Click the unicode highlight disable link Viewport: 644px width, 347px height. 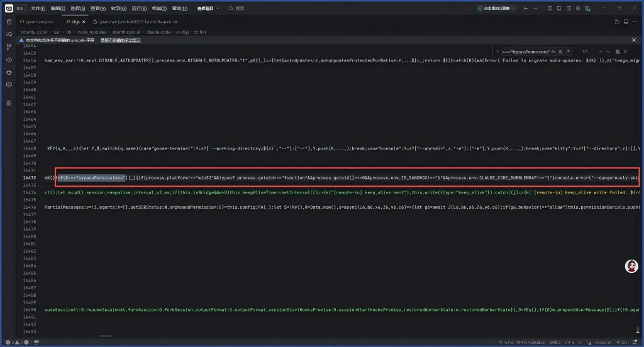tap(120, 40)
